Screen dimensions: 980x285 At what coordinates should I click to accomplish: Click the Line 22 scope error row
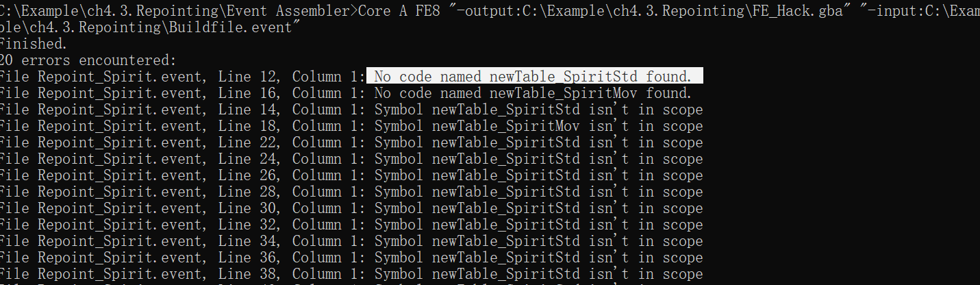pyautogui.click(x=351, y=142)
